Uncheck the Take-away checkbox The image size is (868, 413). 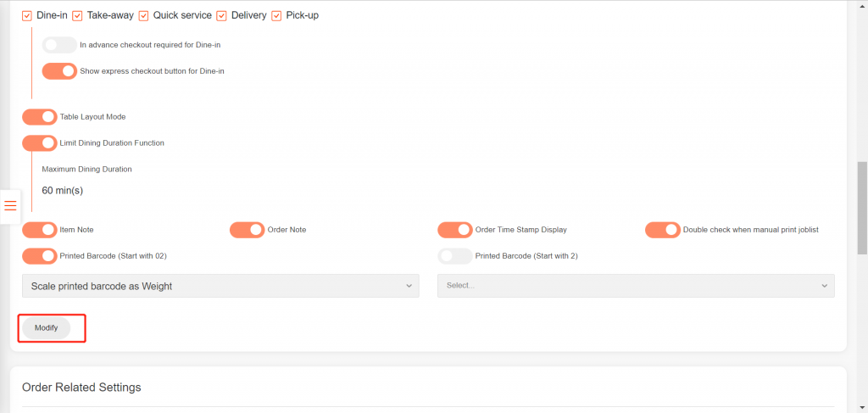(x=77, y=15)
